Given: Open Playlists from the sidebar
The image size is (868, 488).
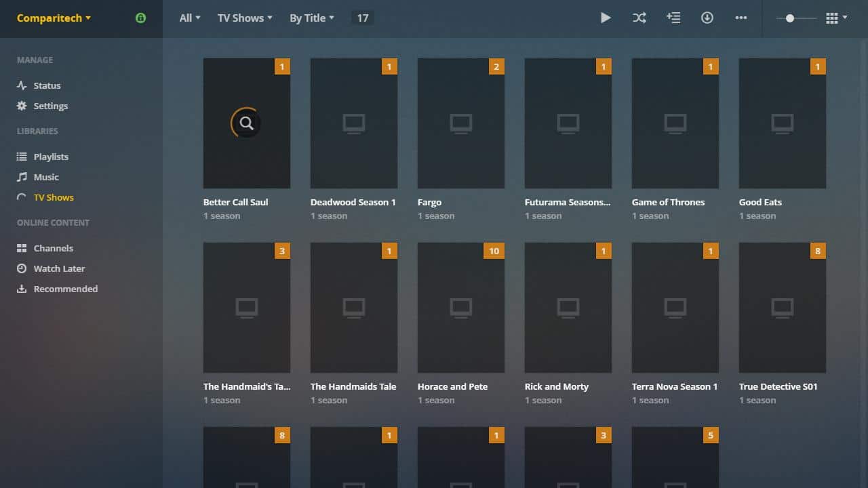Looking at the screenshot, I should [51, 157].
